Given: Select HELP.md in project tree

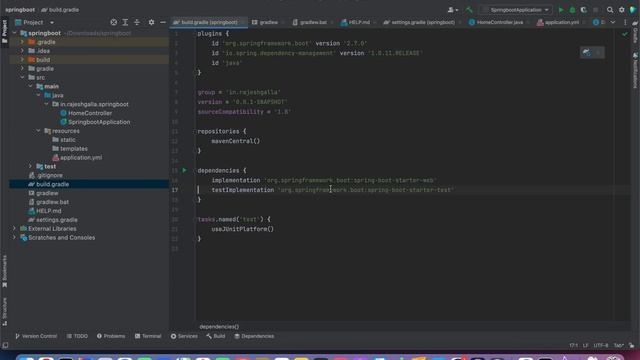Looking at the screenshot, I should [x=48, y=211].
